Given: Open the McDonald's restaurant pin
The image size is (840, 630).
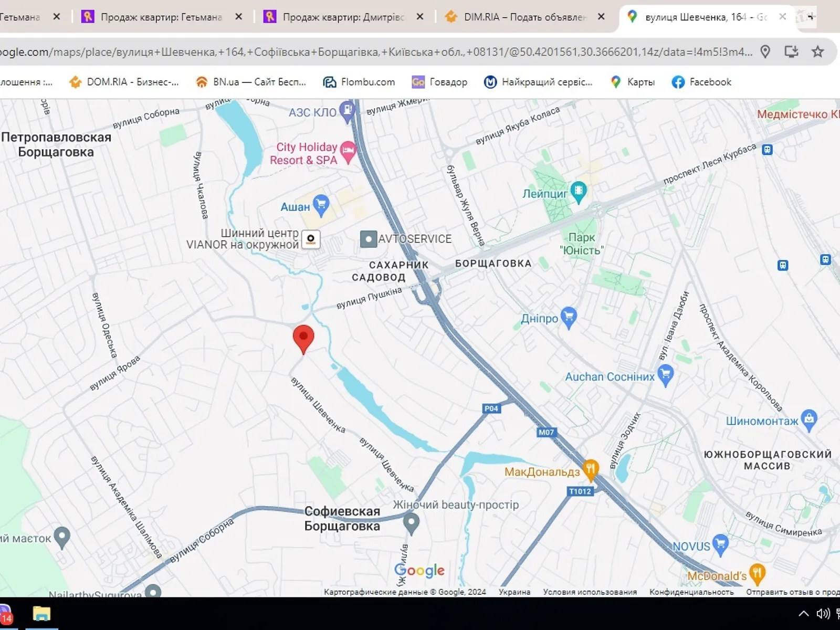Looking at the screenshot, I should click(757, 574).
